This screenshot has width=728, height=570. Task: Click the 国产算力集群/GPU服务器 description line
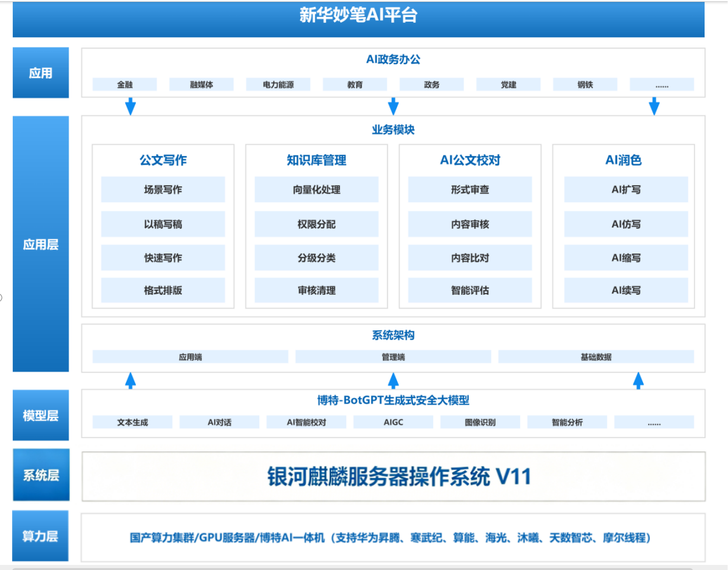click(x=391, y=538)
